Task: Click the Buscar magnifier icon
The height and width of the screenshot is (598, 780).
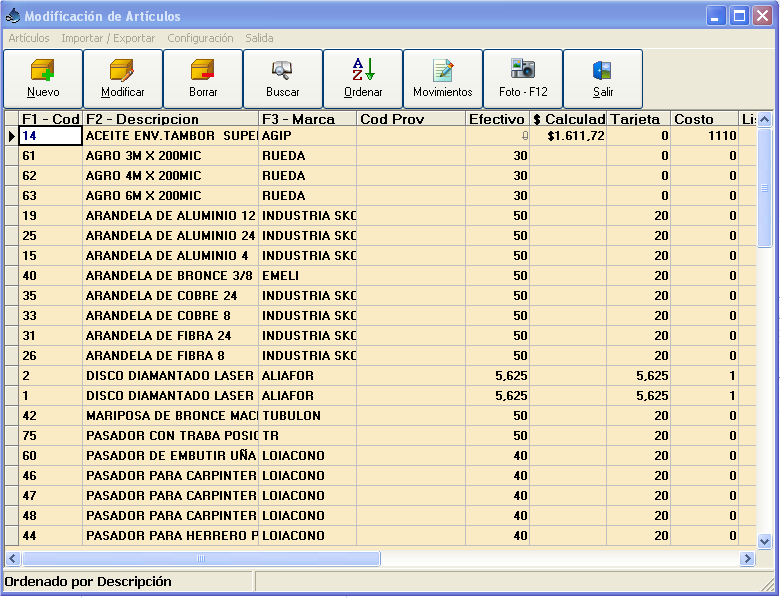Action: (282, 70)
